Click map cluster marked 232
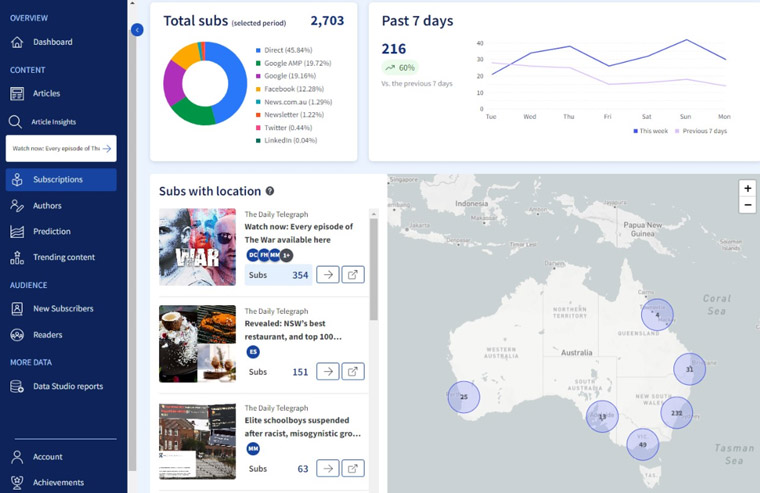This screenshot has width=760, height=493. 677,413
